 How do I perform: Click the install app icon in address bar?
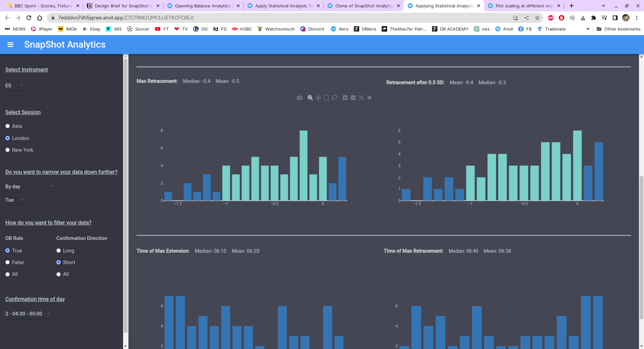[516, 18]
